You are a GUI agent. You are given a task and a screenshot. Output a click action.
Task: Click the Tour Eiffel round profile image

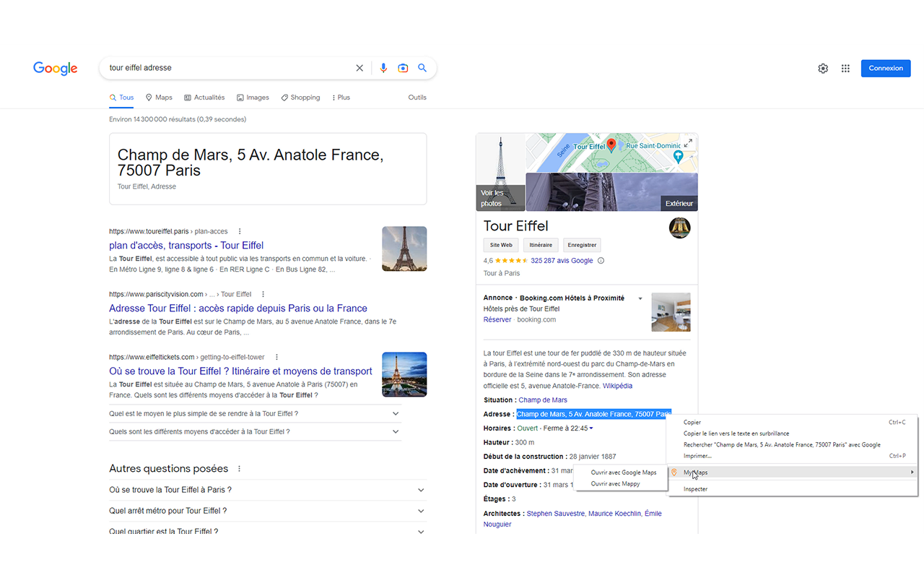point(680,228)
